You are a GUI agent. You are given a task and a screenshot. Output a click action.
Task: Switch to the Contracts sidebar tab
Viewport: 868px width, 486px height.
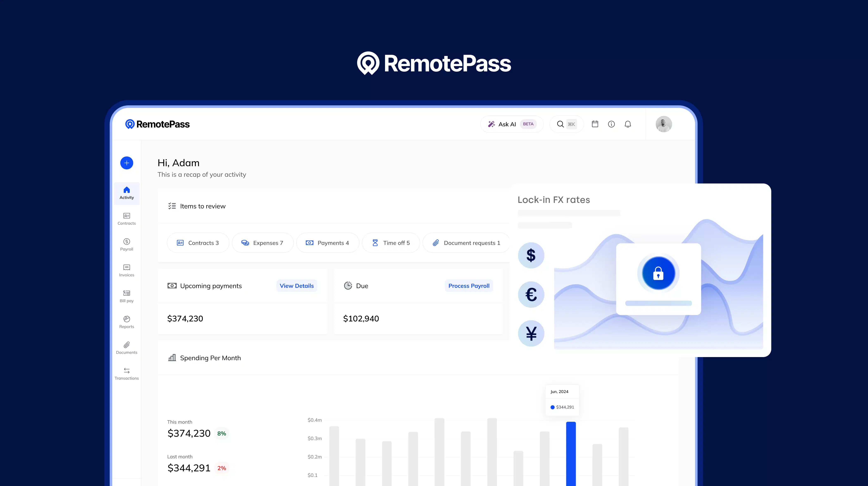(127, 219)
